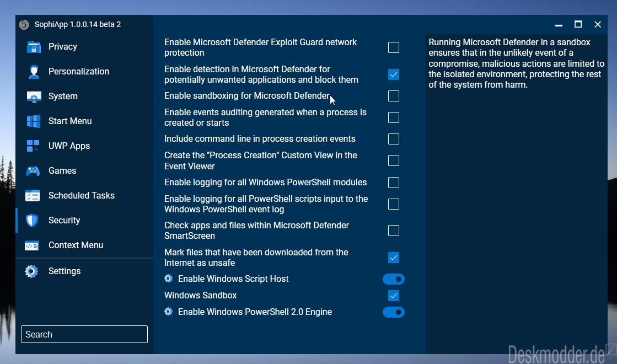Check Microsoft Defender SmartScreen checkbox
The image size is (617, 364).
coord(394,231)
